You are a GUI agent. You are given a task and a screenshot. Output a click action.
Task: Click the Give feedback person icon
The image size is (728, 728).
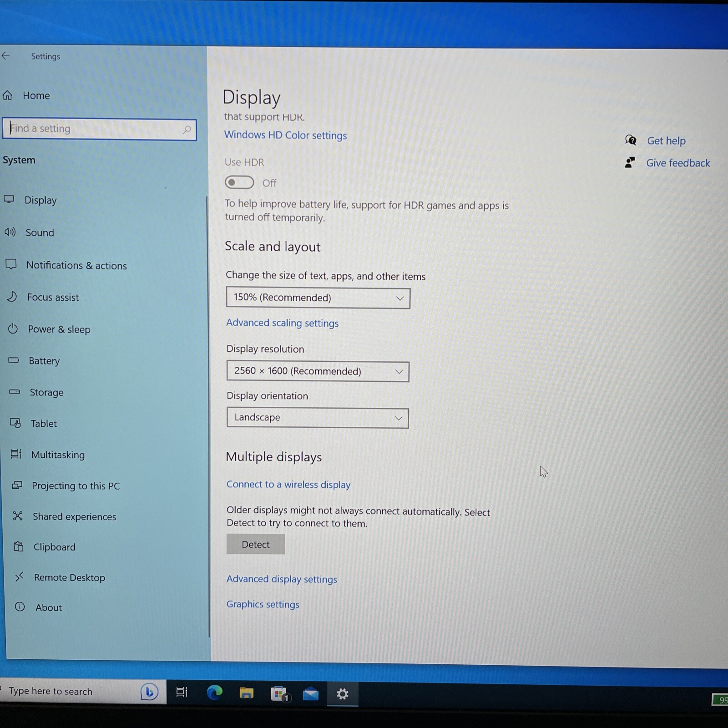pyautogui.click(x=630, y=162)
